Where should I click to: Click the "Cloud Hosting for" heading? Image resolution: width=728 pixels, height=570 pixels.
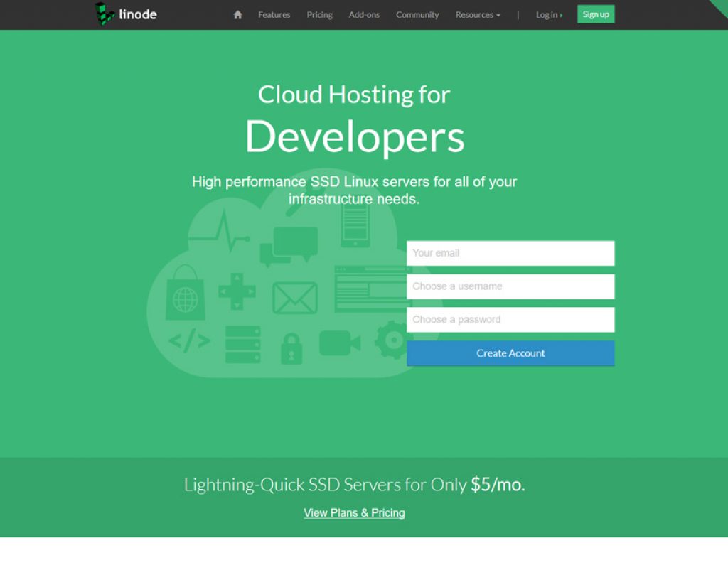pyautogui.click(x=354, y=95)
